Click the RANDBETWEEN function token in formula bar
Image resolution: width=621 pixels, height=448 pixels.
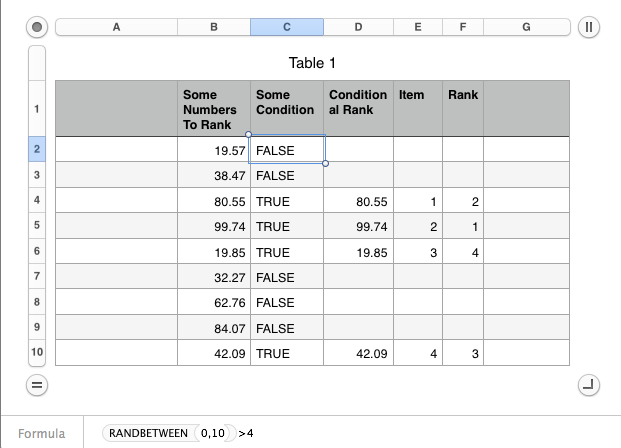point(149,433)
